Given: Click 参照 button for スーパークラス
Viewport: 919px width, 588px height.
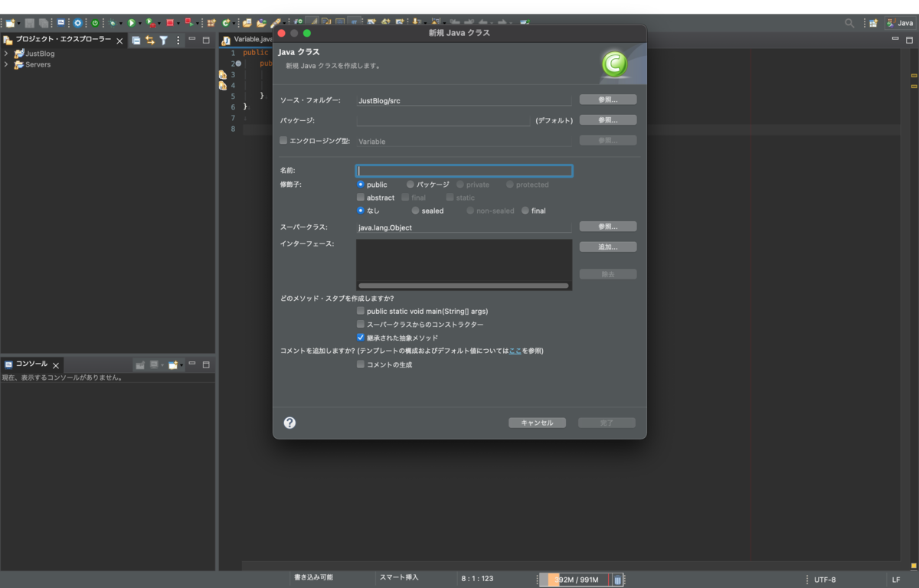Looking at the screenshot, I should coord(607,227).
